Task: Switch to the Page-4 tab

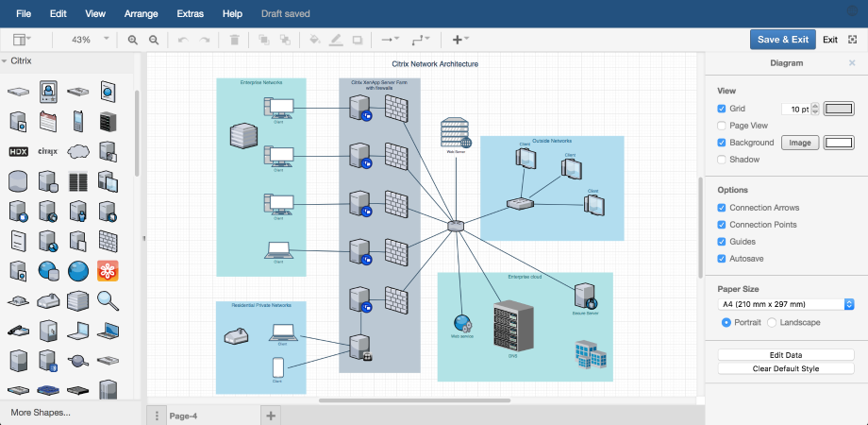Action: point(183,416)
